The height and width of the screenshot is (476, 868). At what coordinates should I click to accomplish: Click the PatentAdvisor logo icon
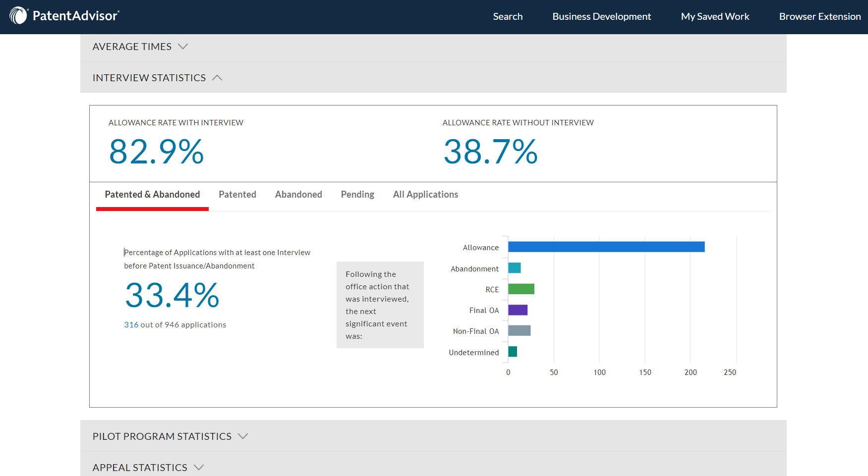click(18, 16)
